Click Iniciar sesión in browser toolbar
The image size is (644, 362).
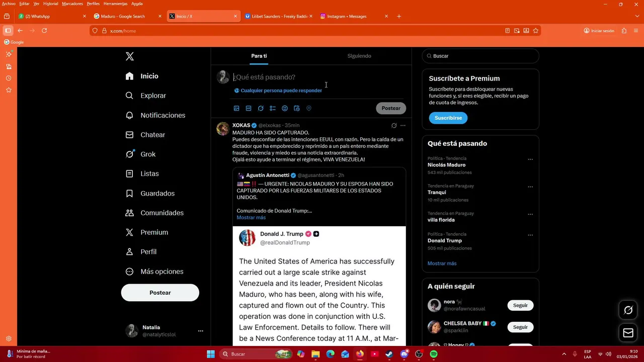coord(599,31)
